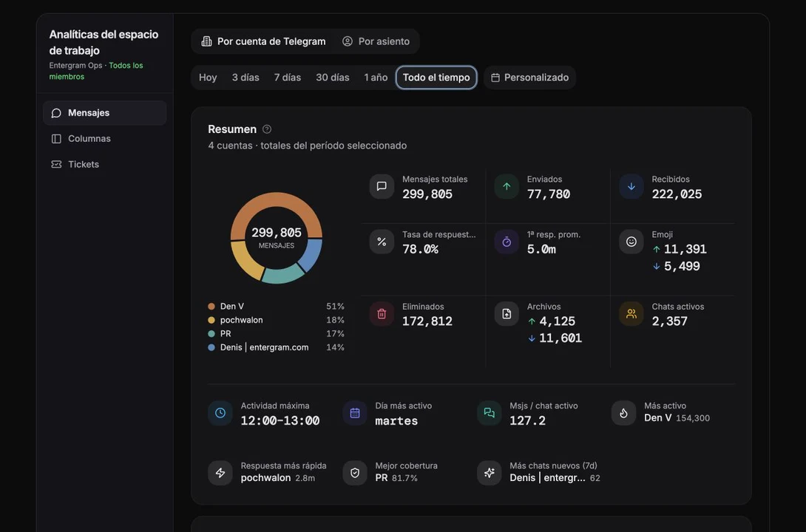Viewport: 806px width, 532px height.
Task: Click the Más chats nuevos sparkle icon
Action: (x=490, y=473)
